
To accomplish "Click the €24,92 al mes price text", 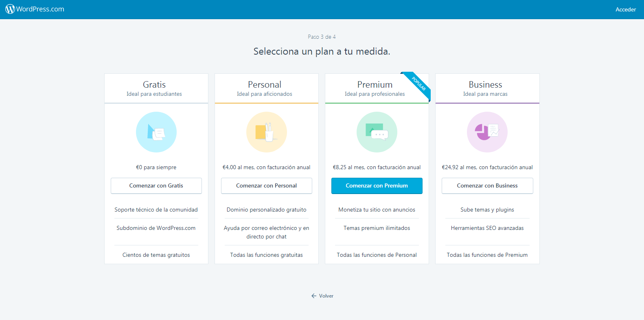I will click(x=487, y=167).
